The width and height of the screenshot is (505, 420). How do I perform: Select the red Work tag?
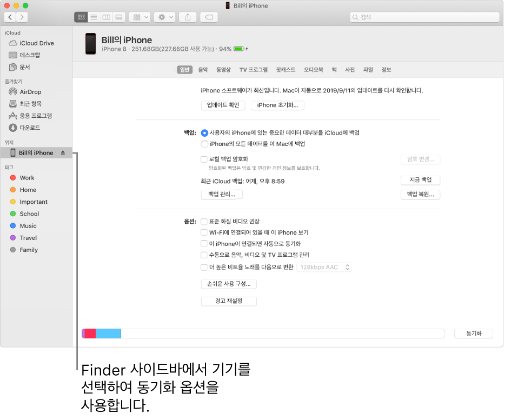click(36, 178)
